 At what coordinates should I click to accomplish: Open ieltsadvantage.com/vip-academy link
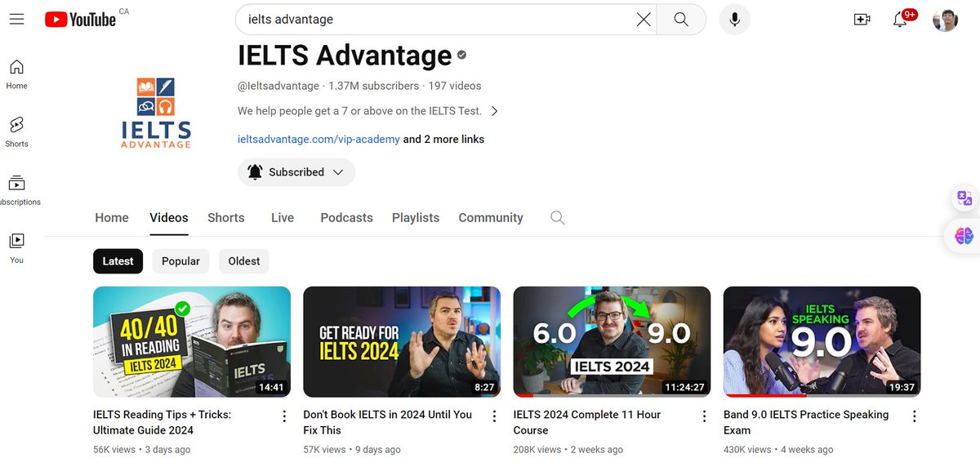pyautogui.click(x=318, y=140)
